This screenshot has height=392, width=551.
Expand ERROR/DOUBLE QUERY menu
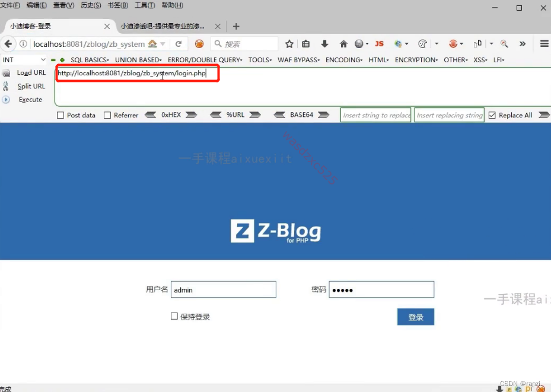[205, 60]
